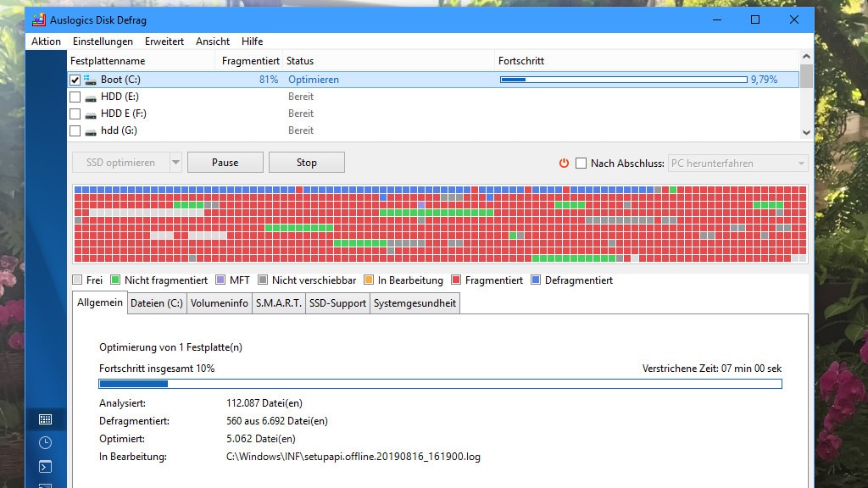
Task: Open the Ansicht menu
Action: [213, 42]
